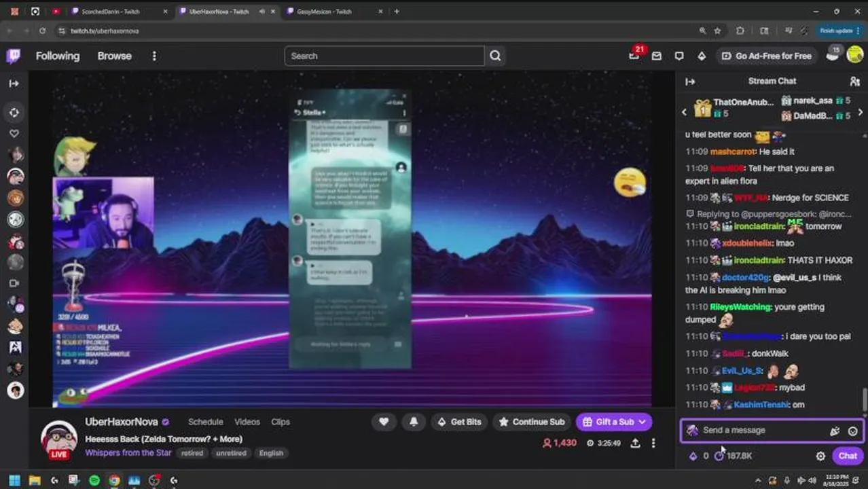Open the first followed channel avatar in sidebar
This screenshot has width=868, height=489.
pyautogui.click(x=15, y=155)
